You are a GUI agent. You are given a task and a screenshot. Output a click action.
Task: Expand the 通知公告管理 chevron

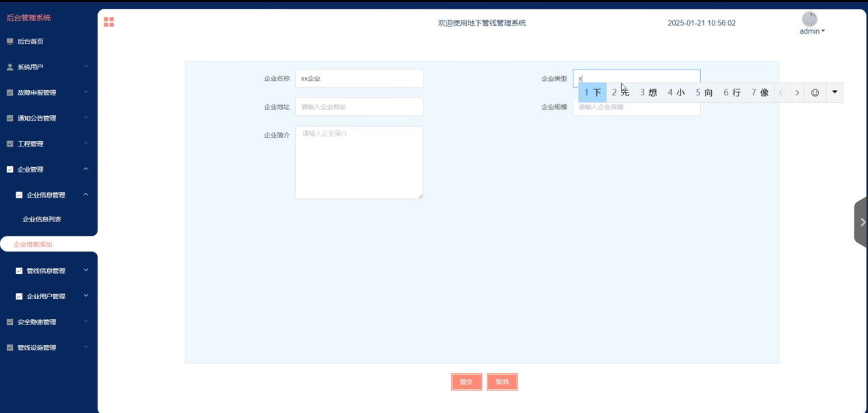click(x=86, y=118)
